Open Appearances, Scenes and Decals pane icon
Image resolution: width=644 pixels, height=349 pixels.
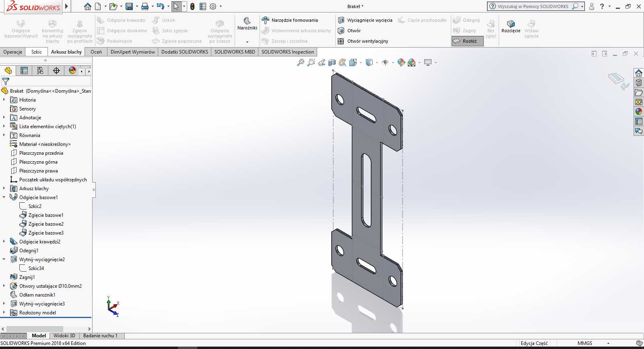[639, 112]
